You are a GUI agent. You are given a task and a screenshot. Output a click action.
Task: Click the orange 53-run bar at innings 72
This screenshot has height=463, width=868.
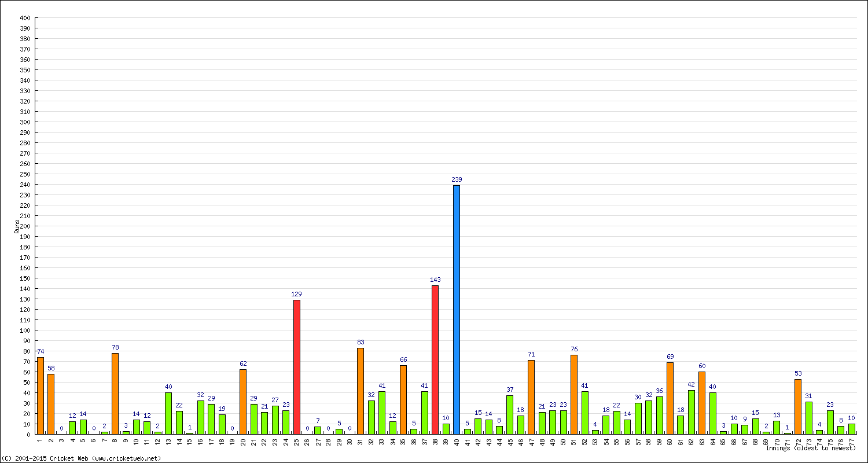coord(798,406)
